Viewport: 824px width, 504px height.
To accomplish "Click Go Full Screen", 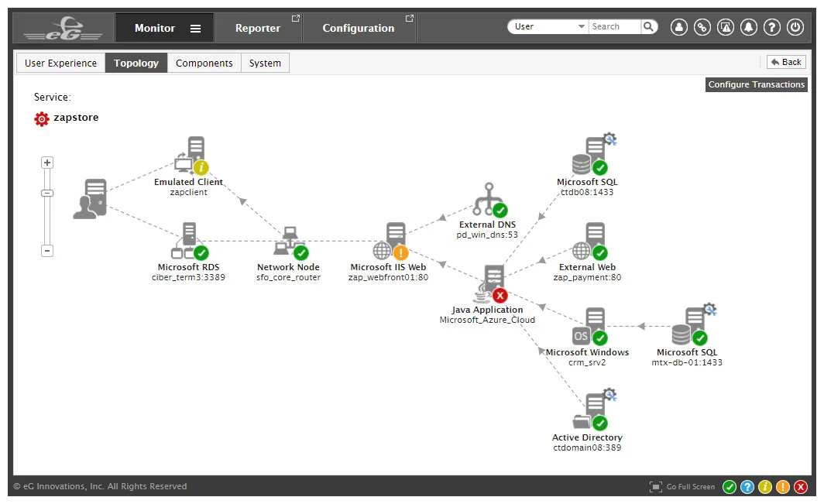I will 682,487.
